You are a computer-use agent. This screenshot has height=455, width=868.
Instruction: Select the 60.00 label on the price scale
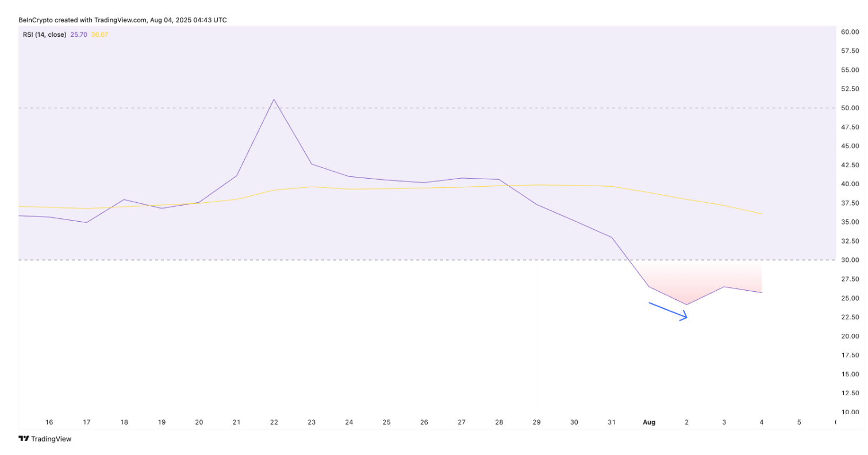851,32
